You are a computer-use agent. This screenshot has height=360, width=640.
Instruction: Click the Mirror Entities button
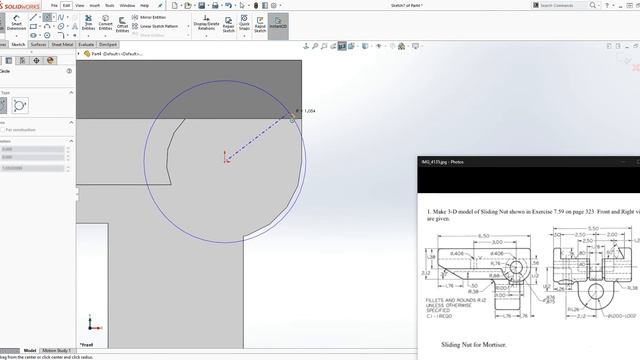pyautogui.click(x=149, y=17)
